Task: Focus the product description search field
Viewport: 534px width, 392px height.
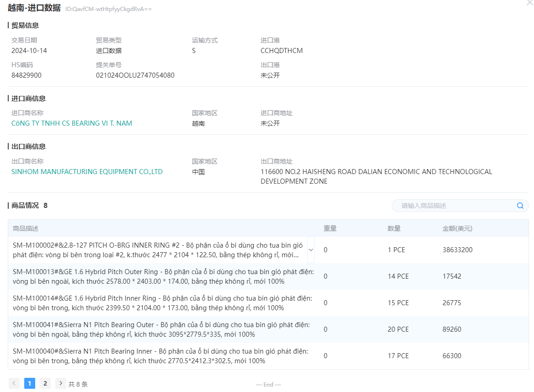Action: 455,206
